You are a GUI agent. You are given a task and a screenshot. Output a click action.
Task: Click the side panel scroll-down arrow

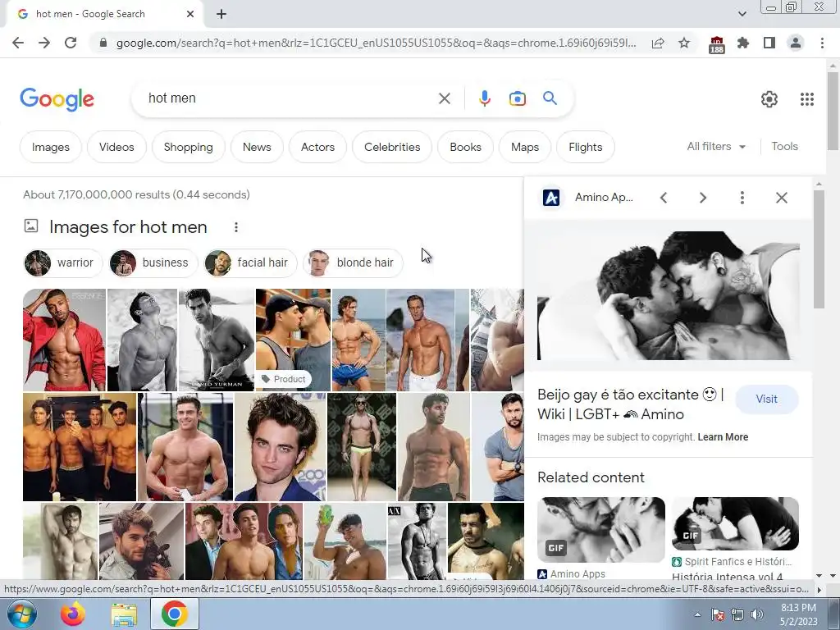[819, 575]
